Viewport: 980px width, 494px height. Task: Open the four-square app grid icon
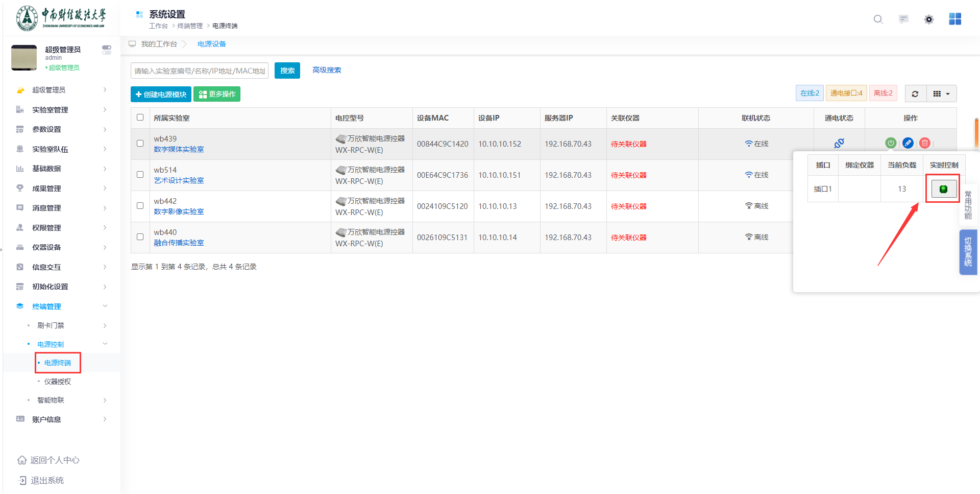tap(954, 19)
